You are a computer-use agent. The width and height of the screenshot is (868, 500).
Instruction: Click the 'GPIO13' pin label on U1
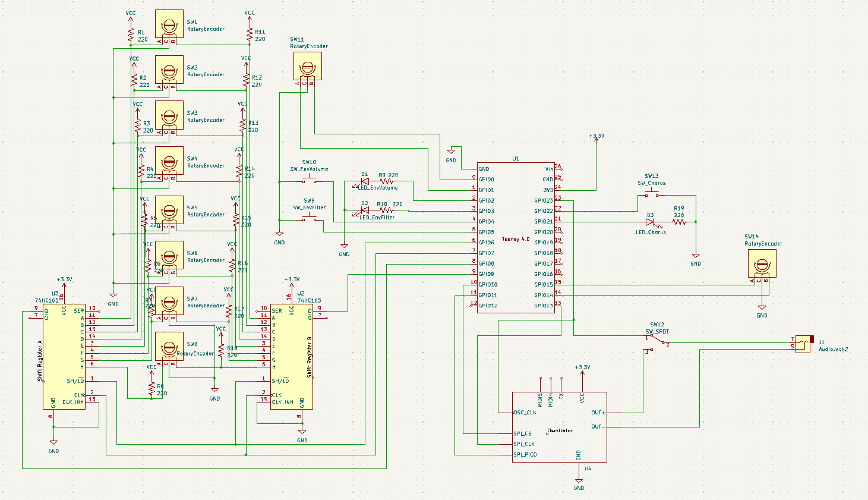tap(544, 306)
